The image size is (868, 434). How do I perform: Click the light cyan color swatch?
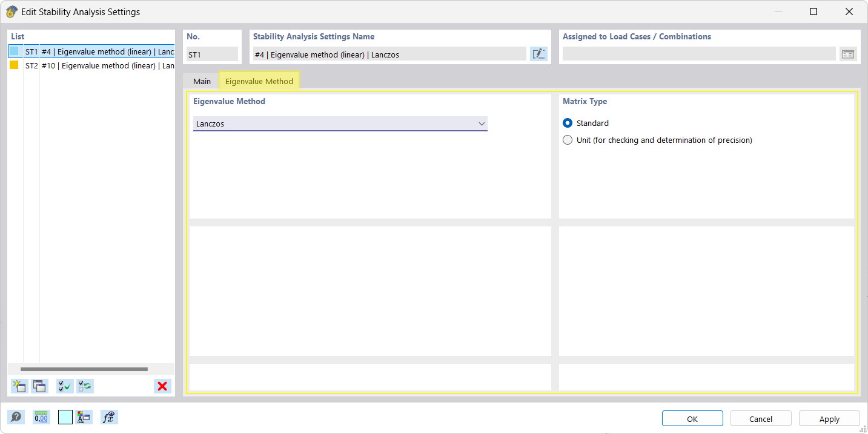[65, 417]
